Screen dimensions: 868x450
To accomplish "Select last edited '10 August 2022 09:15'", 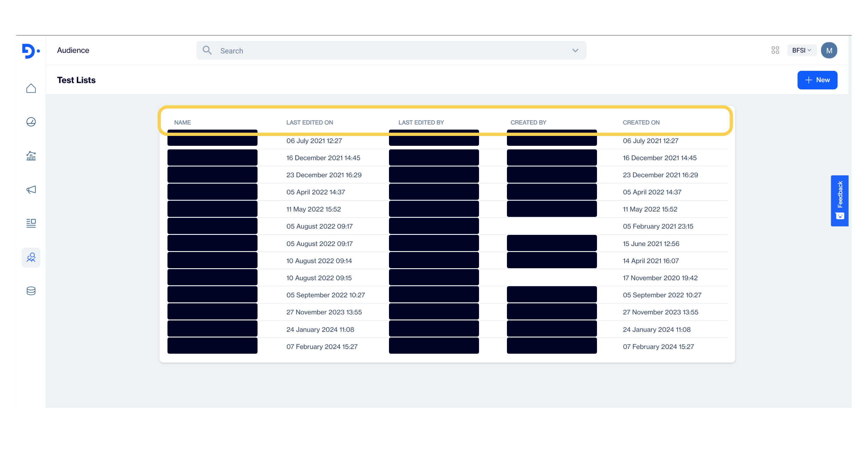I will (319, 278).
